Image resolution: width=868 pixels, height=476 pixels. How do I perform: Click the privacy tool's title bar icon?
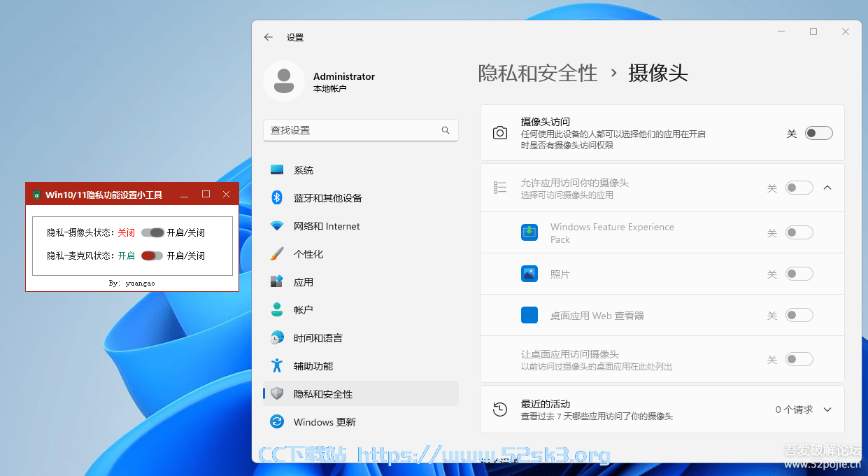coord(36,195)
